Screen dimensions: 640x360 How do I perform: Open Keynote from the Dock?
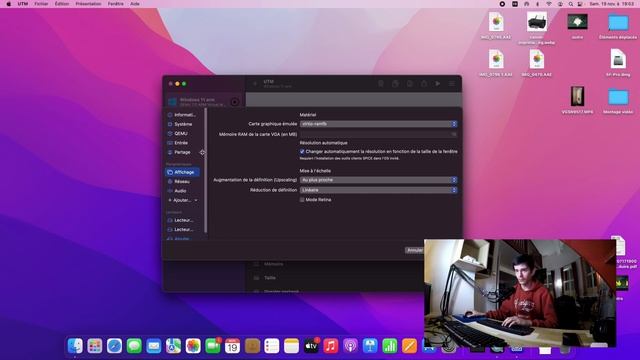tap(370, 346)
